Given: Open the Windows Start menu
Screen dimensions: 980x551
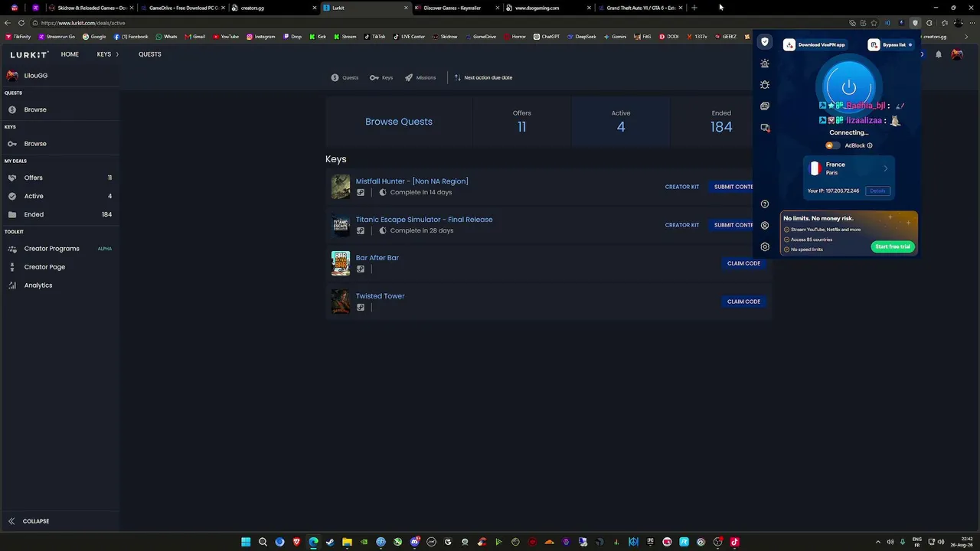Looking at the screenshot, I should coord(246,542).
